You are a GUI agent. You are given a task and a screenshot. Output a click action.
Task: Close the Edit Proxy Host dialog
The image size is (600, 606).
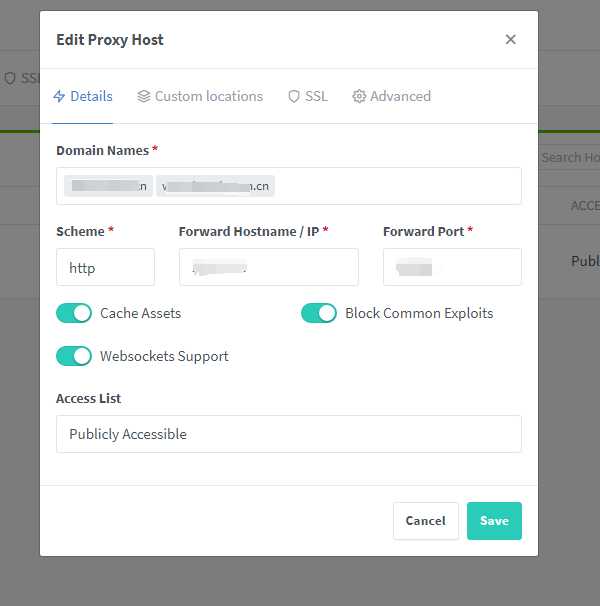510,39
